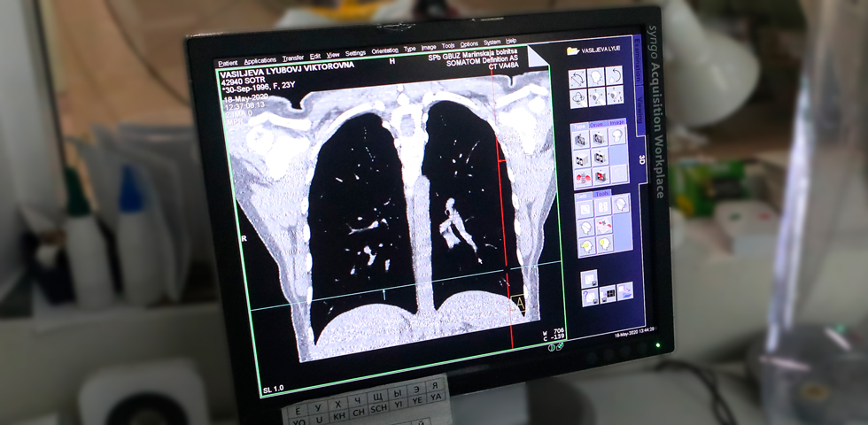
Task: Open the Orientation menu
Action: click(384, 51)
